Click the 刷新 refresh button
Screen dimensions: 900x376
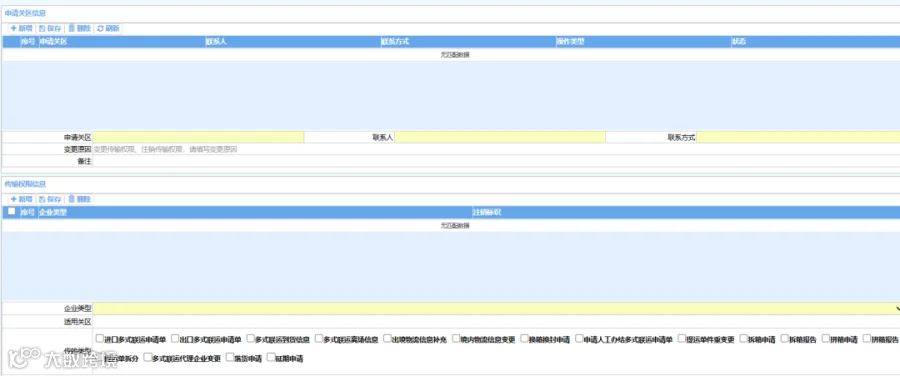tap(108, 28)
